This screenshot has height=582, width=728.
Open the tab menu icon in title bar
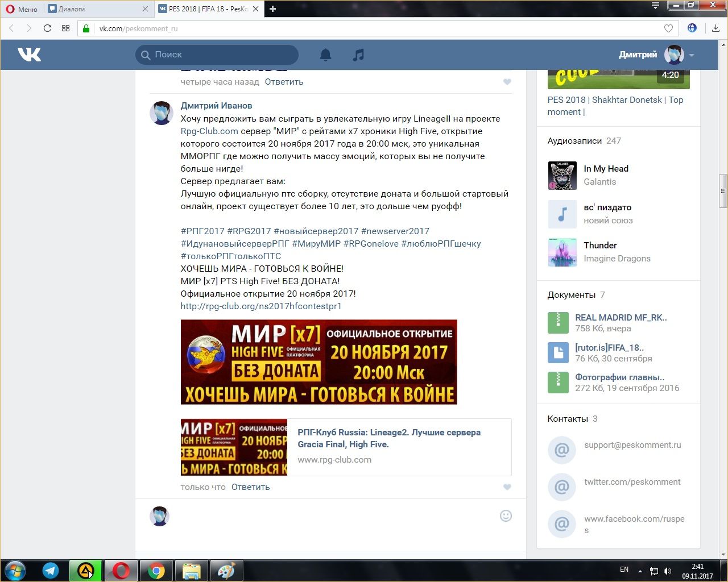coord(655,6)
